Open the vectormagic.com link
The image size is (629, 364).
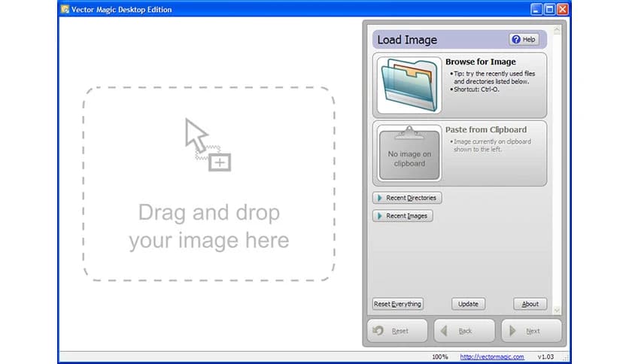point(492,356)
